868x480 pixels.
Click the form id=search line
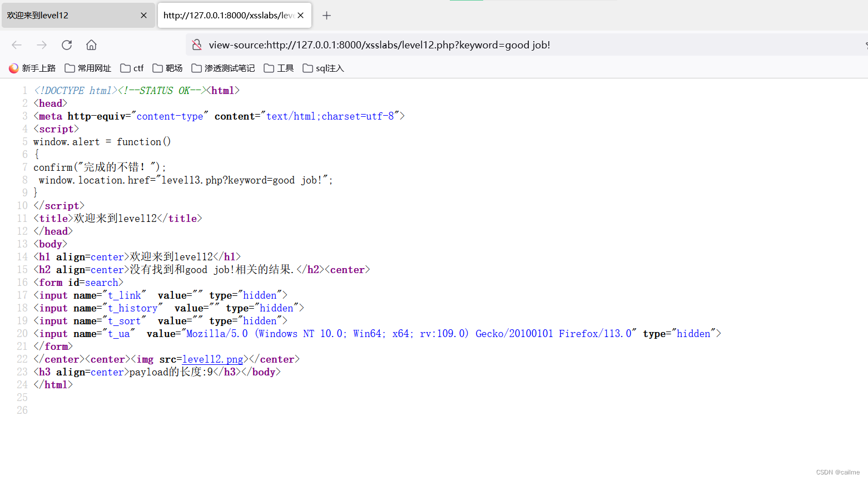coord(78,283)
